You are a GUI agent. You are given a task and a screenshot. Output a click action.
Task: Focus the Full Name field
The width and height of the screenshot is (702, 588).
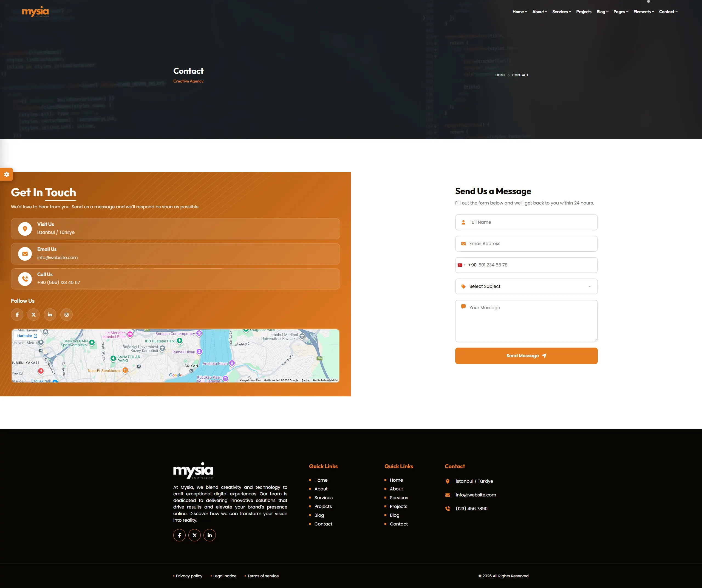pos(526,223)
